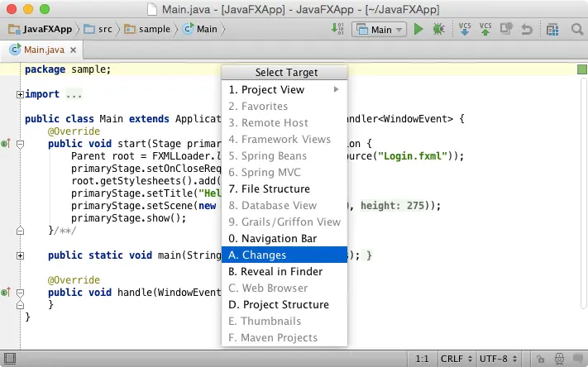Click the notifications speech bubble status icon
Viewport: 588px width, 367px height.
578,359
